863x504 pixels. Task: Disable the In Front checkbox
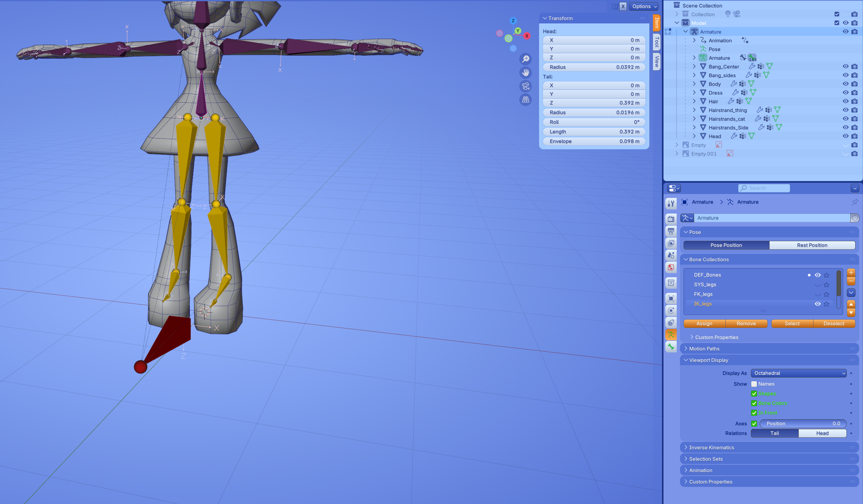pos(754,413)
